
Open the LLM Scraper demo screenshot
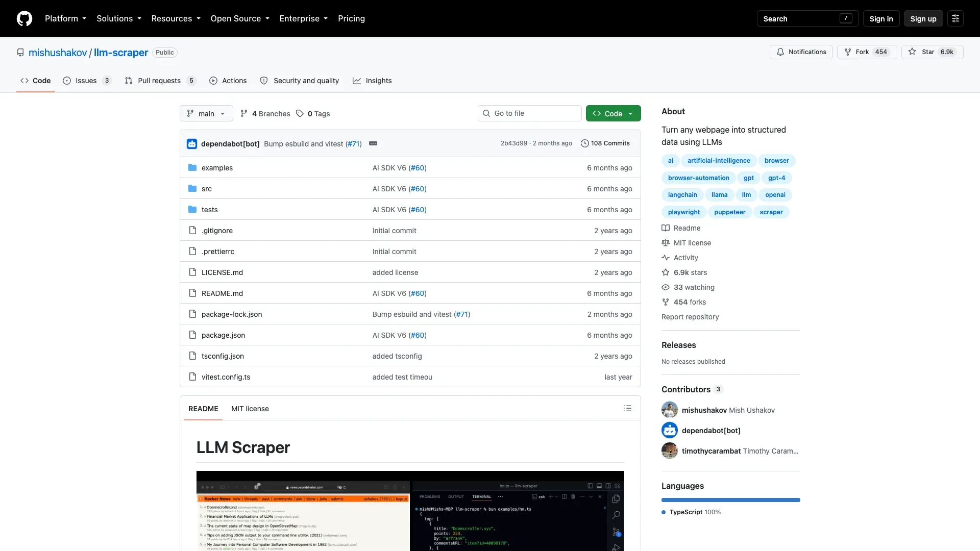coord(410,511)
